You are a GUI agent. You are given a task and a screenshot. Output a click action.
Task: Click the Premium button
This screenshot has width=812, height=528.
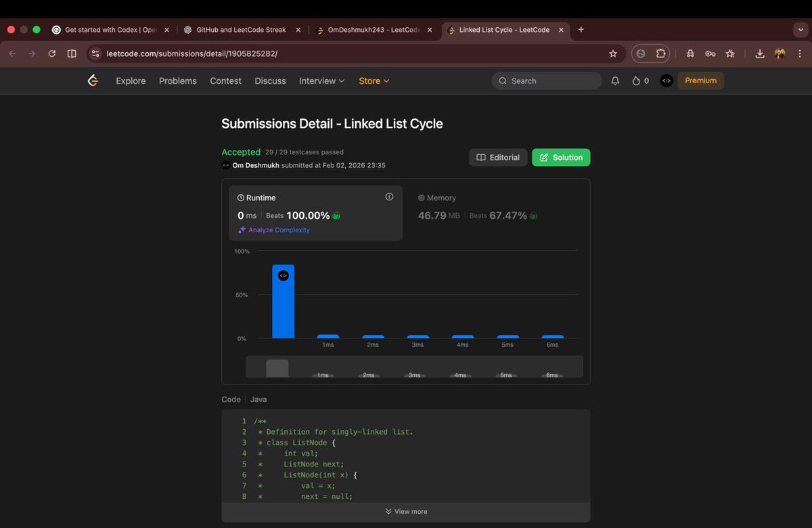point(700,81)
